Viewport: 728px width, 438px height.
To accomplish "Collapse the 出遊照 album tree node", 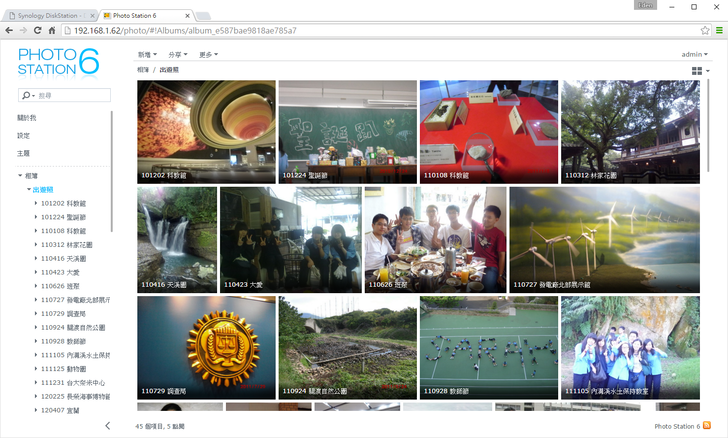I will 28,189.
